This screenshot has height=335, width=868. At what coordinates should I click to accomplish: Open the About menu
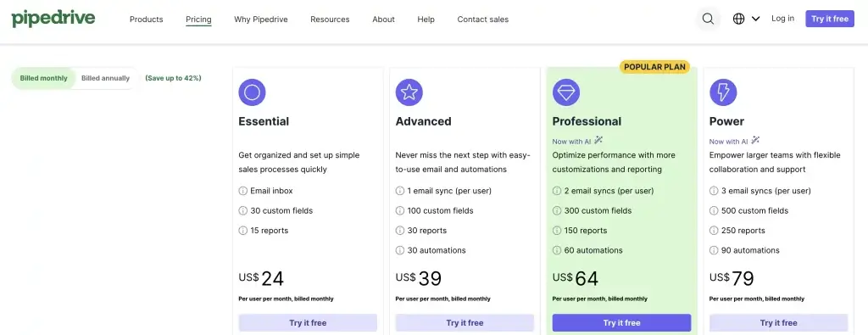coord(384,20)
